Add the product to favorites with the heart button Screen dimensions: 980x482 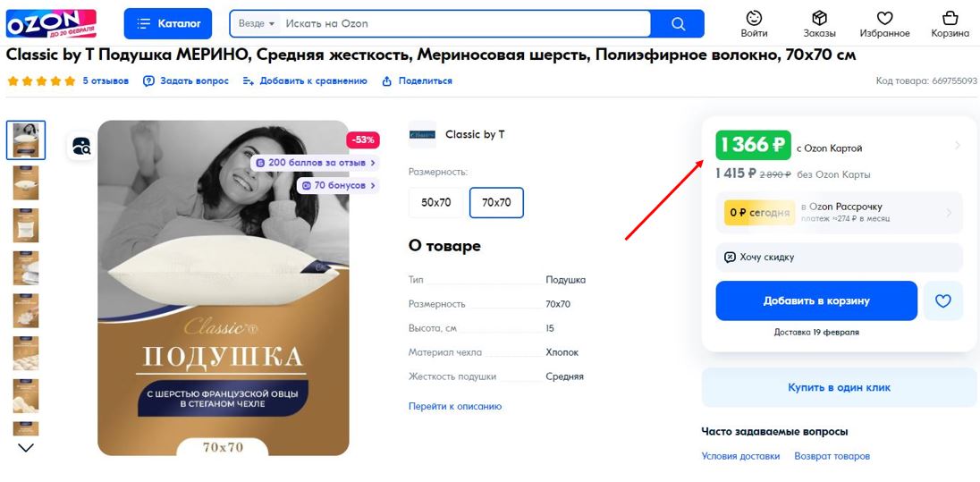pos(942,300)
